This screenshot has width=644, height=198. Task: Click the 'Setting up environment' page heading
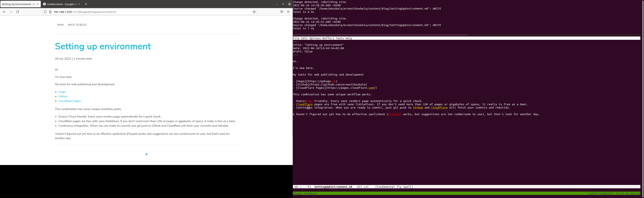(x=103, y=46)
